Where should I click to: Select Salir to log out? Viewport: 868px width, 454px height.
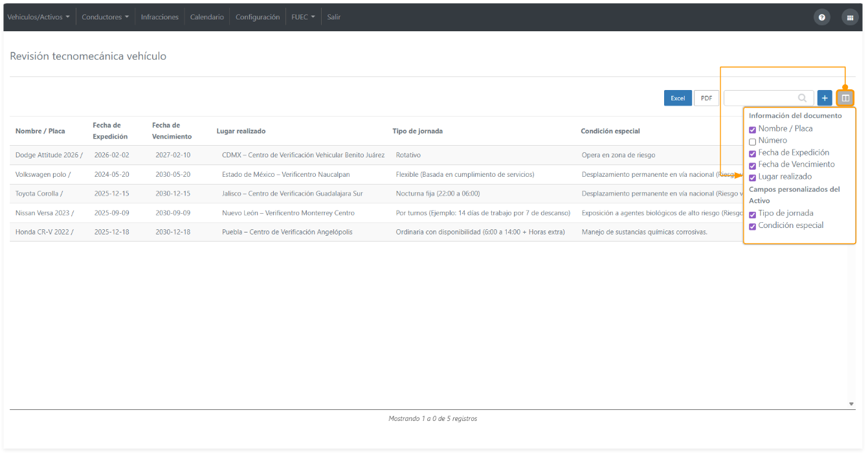333,17
